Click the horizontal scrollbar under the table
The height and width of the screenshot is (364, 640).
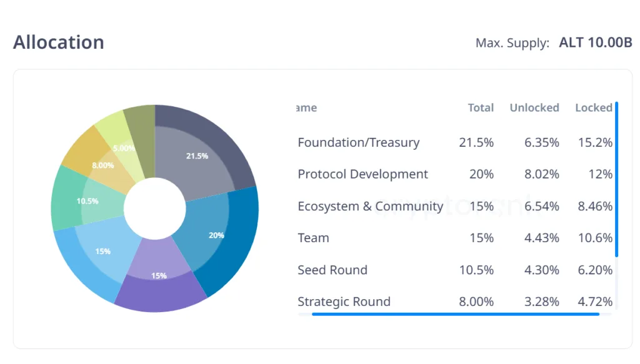pos(455,313)
